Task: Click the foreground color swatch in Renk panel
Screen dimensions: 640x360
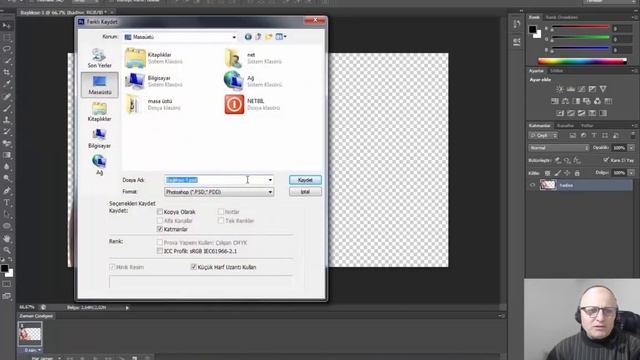Action: (x=533, y=29)
